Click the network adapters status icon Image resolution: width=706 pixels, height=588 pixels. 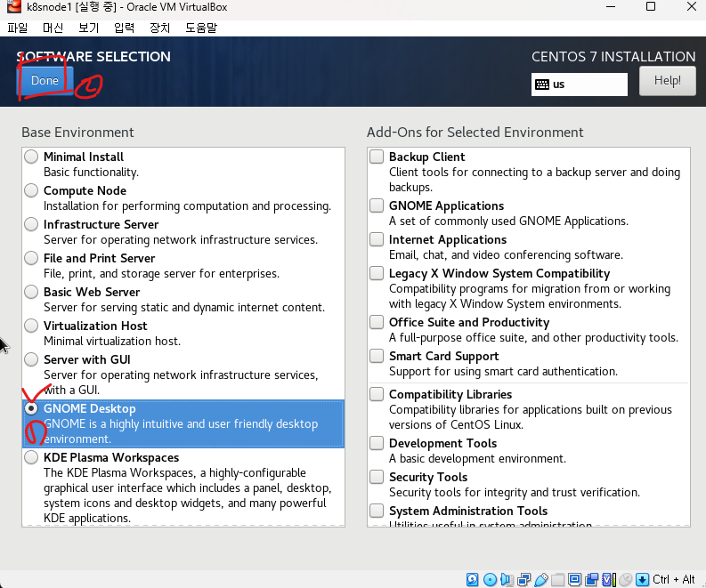524,579
